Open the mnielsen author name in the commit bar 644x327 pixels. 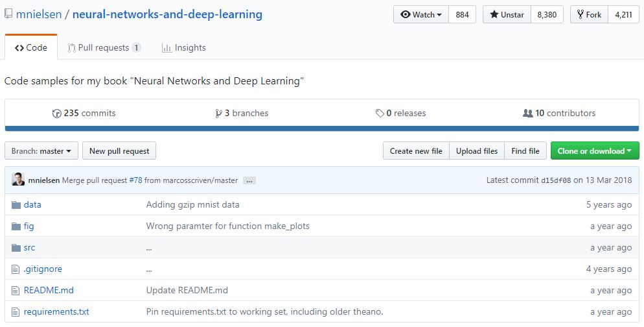pyautogui.click(x=44, y=180)
